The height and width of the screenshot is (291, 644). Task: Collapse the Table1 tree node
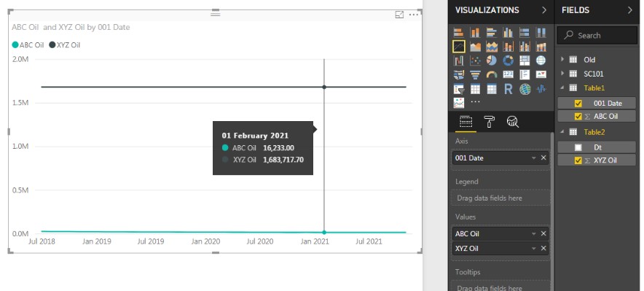coord(562,88)
